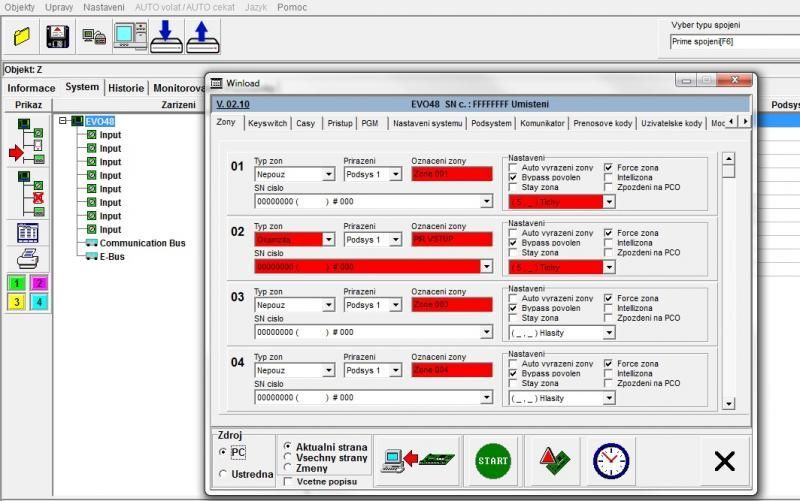800x501 pixels.
Task: Toggle Stay zona checkbox for zone 01
Action: click(x=514, y=187)
